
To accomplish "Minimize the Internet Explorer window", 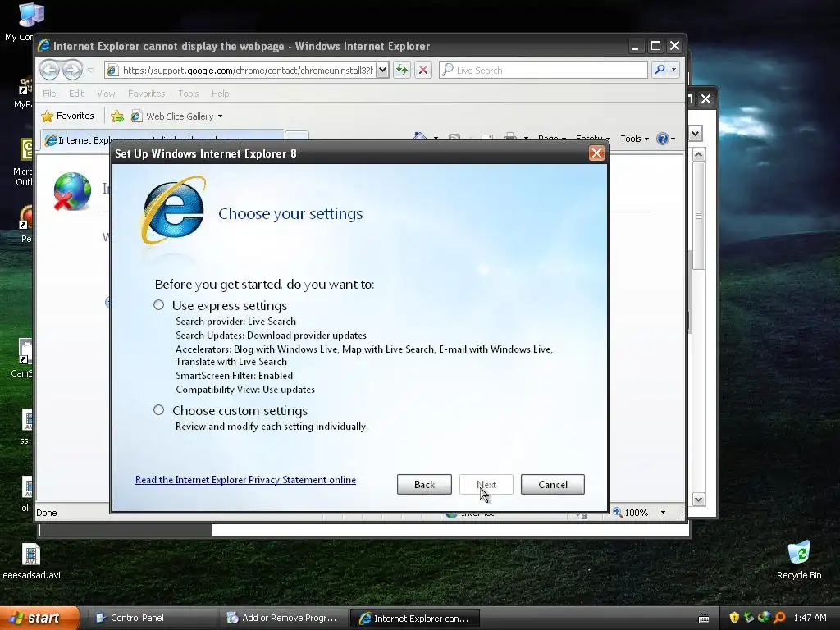I will pos(636,46).
